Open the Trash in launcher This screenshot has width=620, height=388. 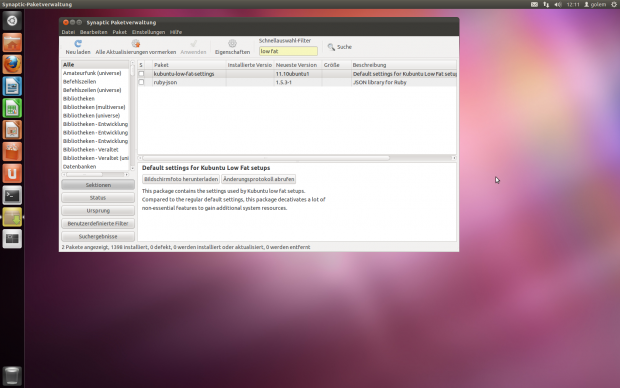tap(12, 375)
